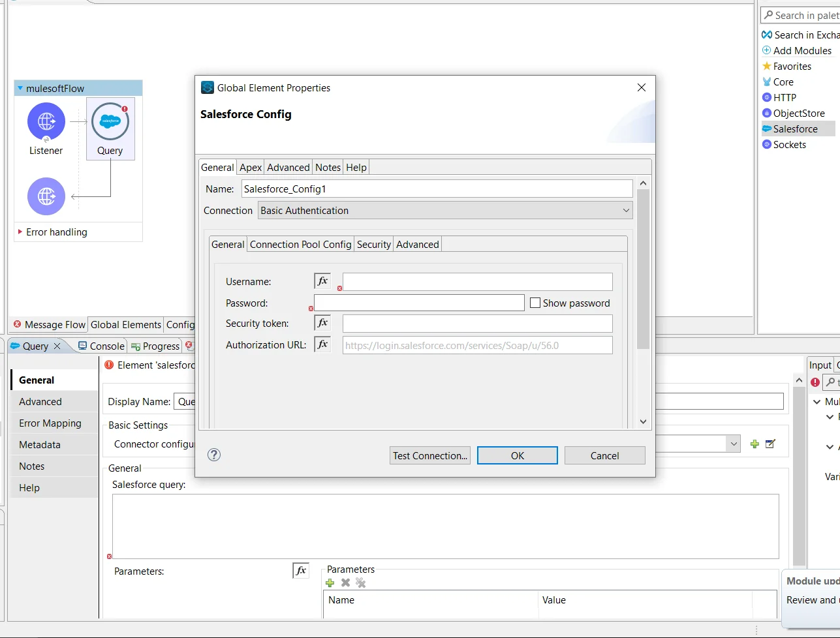
Task: Enable the Show password checkbox
Action: click(x=535, y=303)
